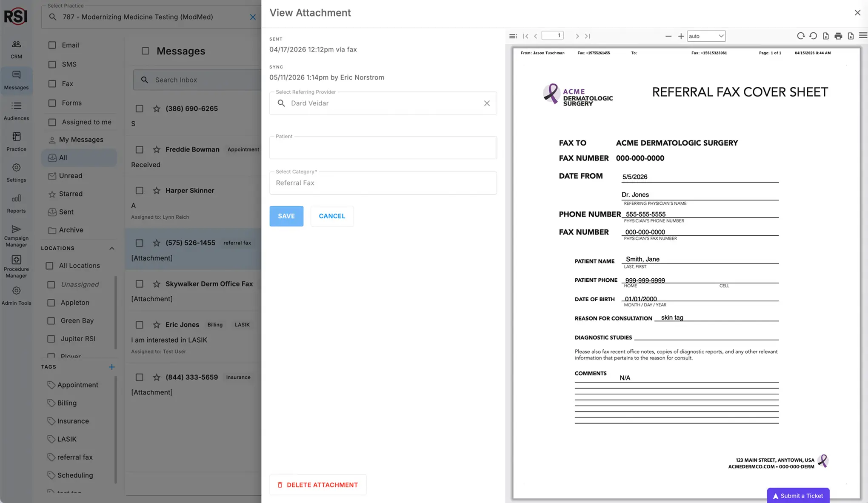Screen dimensions: 868x503
Task: Toggle the PDF viewer sidebar icon
Action: [513, 36]
